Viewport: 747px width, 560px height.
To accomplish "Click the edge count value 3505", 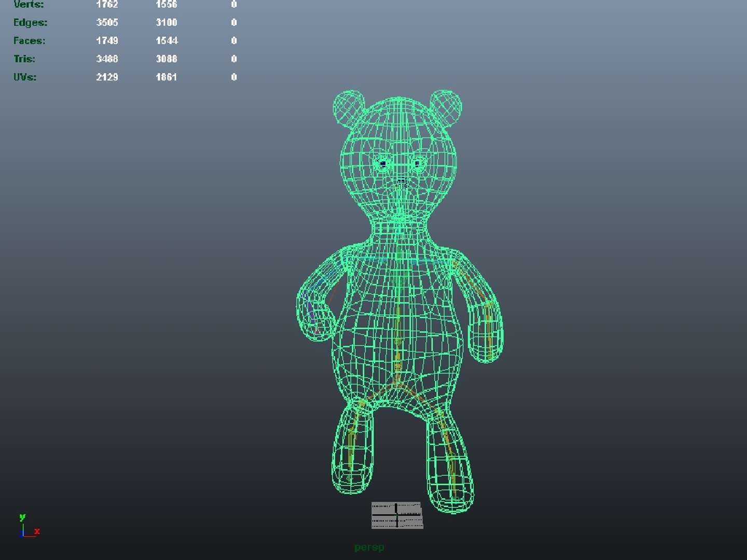I will click(x=107, y=22).
